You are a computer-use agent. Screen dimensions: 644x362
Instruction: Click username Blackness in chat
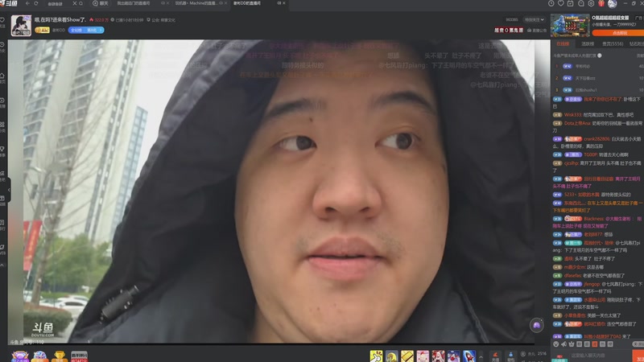point(593,219)
